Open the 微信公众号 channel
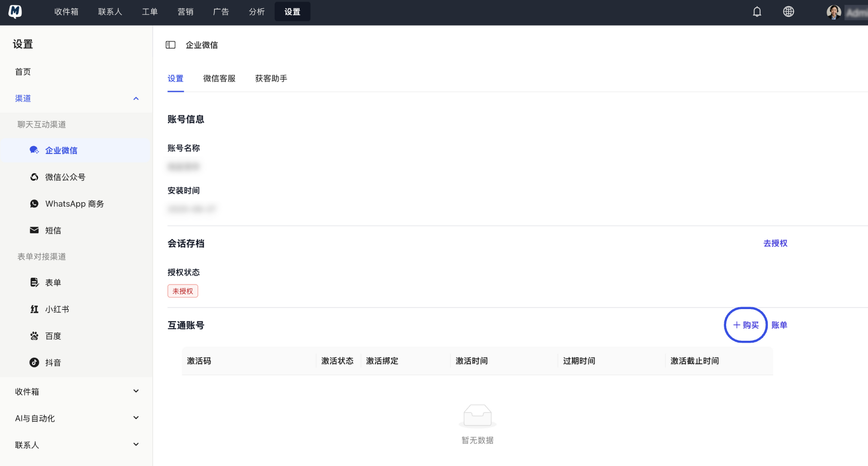This screenshot has width=868, height=466. click(65, 177)
